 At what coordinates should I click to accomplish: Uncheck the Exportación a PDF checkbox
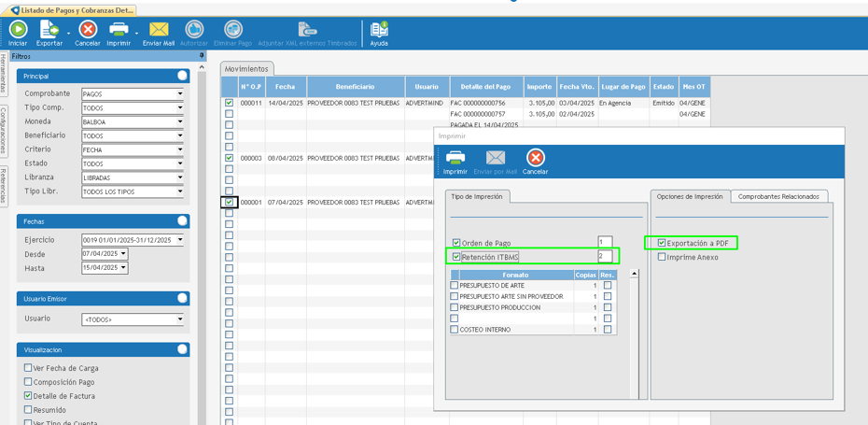[662, 243]
